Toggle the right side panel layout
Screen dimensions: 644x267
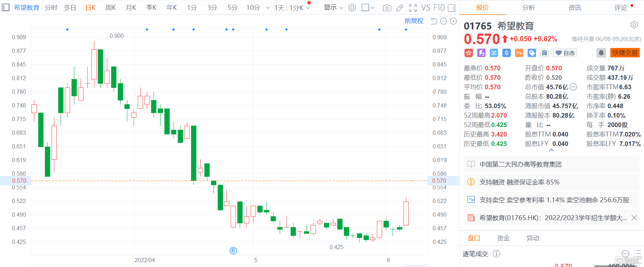[x=452, y=8]
